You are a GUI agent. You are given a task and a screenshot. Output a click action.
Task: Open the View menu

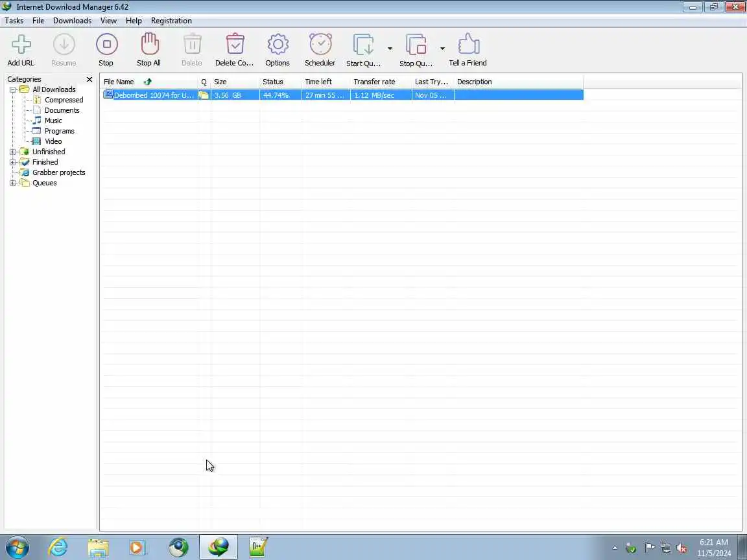click(108, 21)
